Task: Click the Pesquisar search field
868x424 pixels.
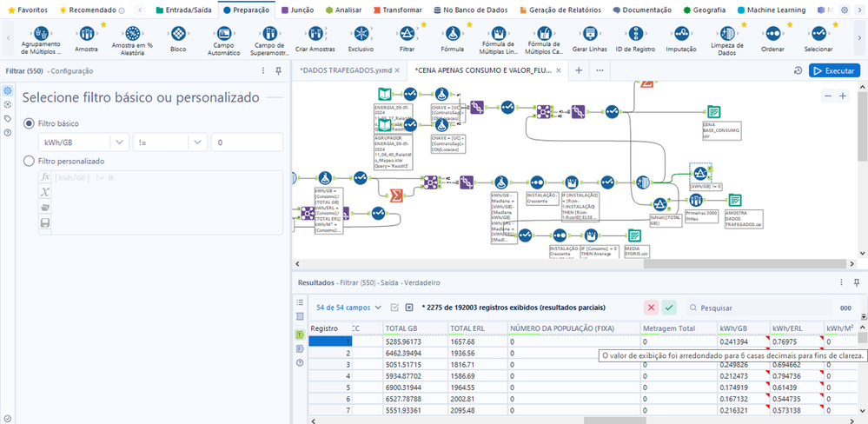Action: [x=759, y=308]
